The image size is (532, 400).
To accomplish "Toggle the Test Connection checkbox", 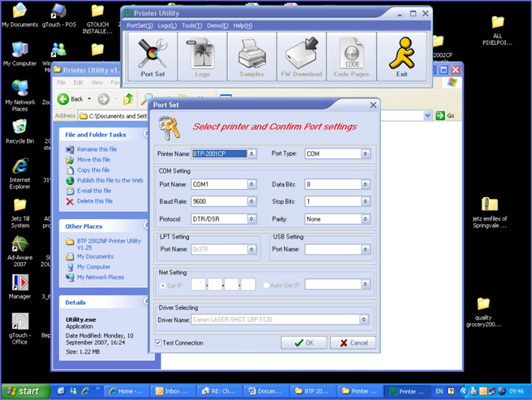I will pos(159,342).
